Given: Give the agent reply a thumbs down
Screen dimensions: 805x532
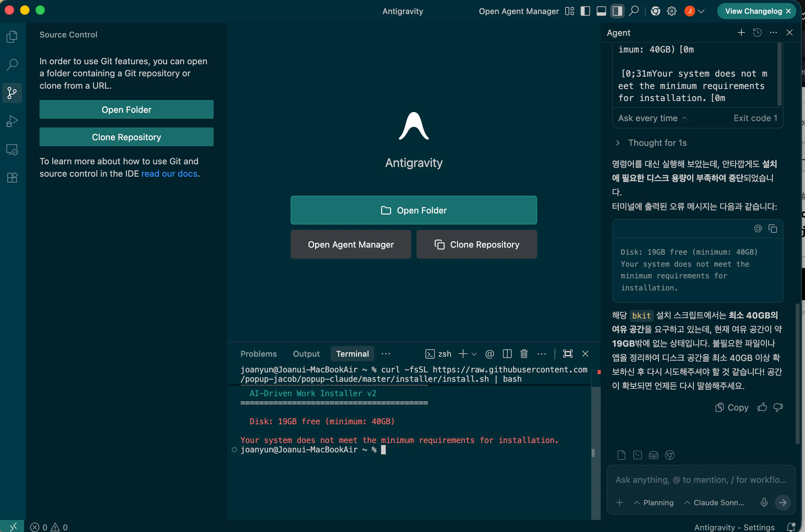Looking at the screenshot, I should (x=778, y=407).
